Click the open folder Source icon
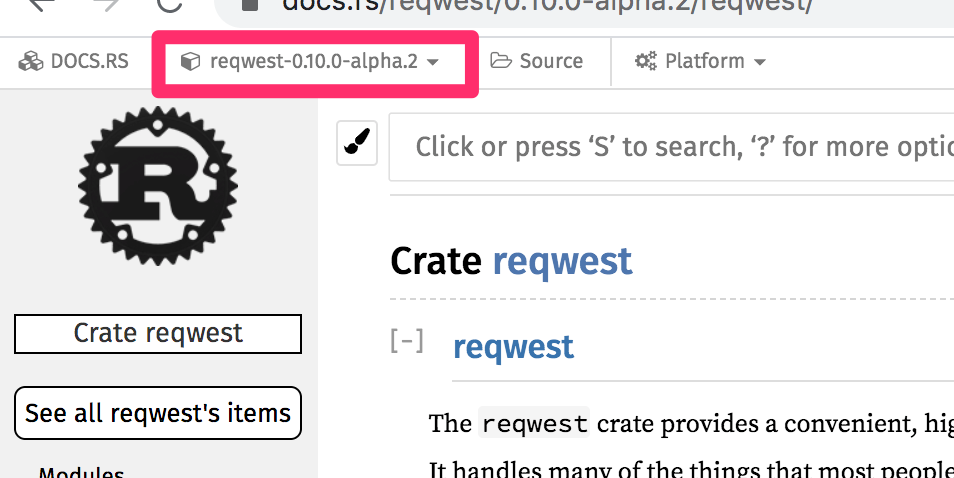 (501, 61)
